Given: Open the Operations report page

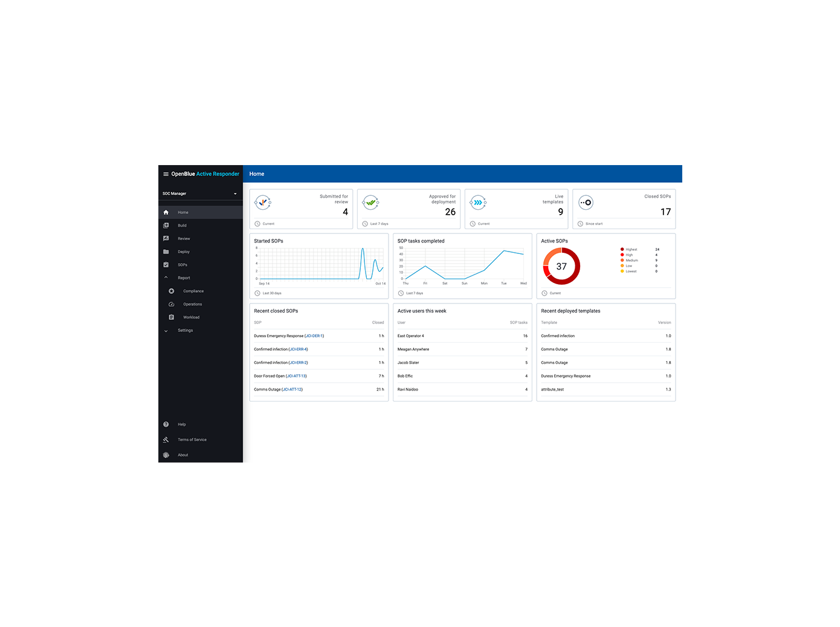Looking at the screenshot, I should pos(192,304).
